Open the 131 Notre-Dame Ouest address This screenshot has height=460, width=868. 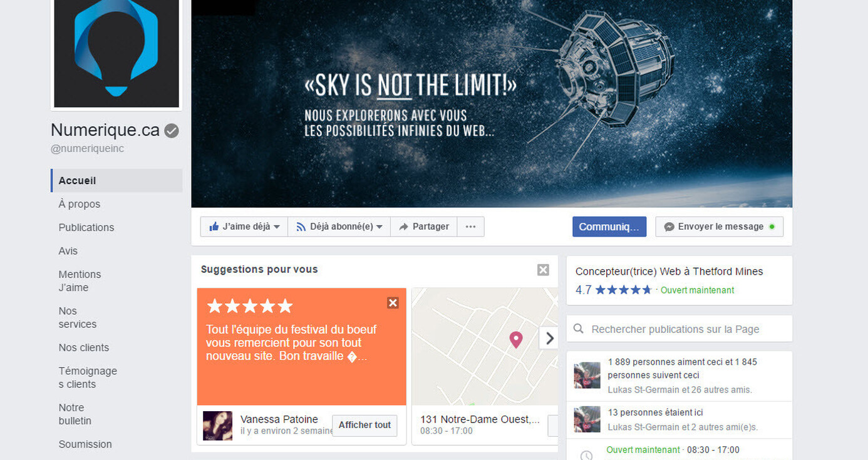tap(480, 419)
